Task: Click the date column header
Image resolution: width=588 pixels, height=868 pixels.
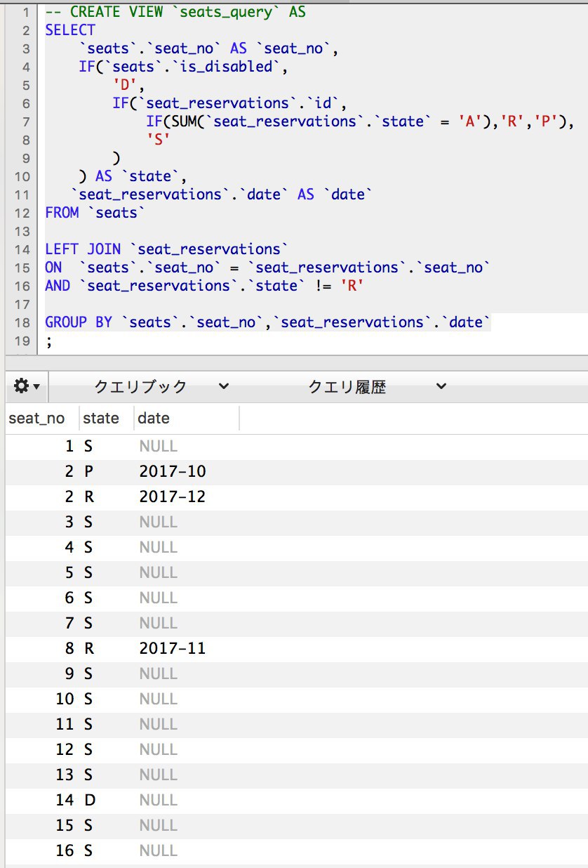Action: pyautogui.click(x=154, y=419)
